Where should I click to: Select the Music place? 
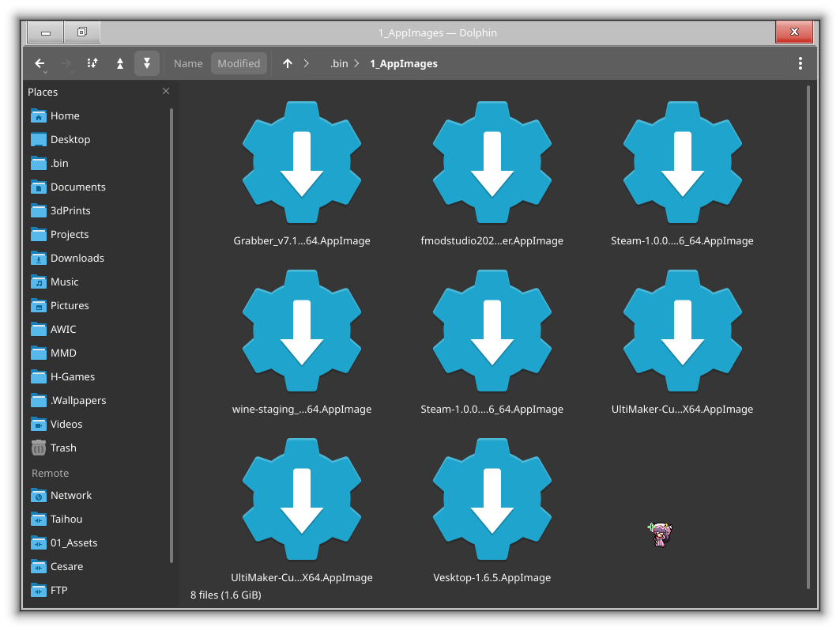coord(100,281)
